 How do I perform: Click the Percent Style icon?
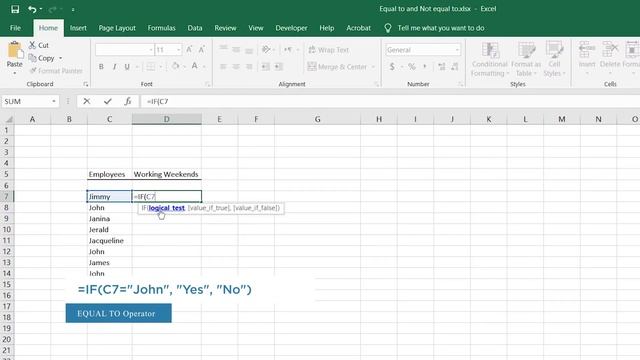pos(411,67)
